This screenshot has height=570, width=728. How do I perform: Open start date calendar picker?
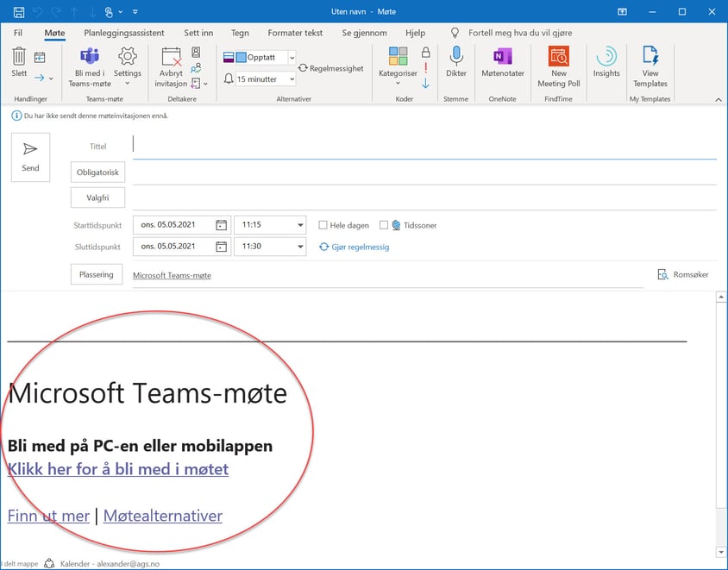(222, 225)
